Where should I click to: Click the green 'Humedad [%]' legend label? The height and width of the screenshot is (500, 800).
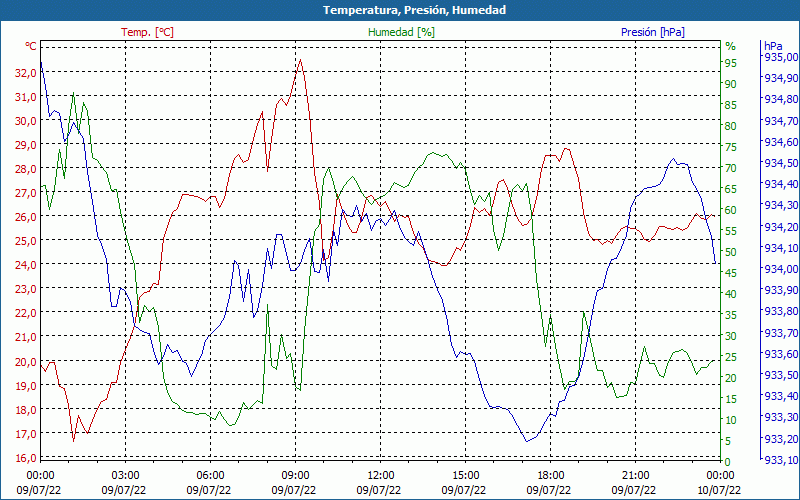(401, 32)
